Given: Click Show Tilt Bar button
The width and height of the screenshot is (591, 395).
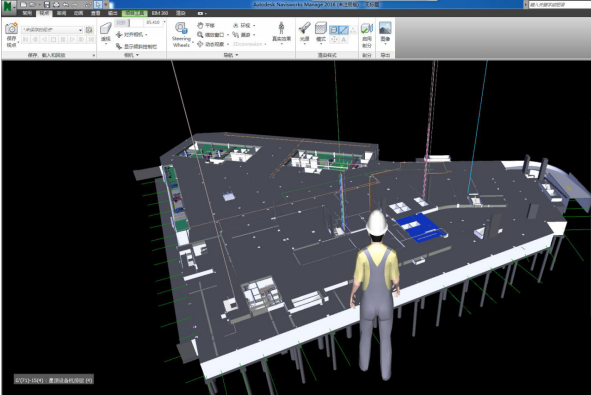Looking at the screenshot, I should tap(136, 46).
